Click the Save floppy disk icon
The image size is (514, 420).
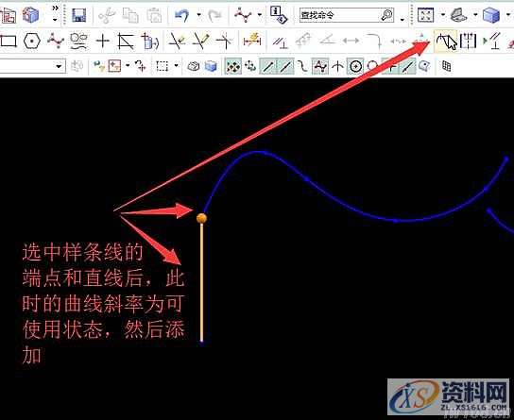pos(78,15)
